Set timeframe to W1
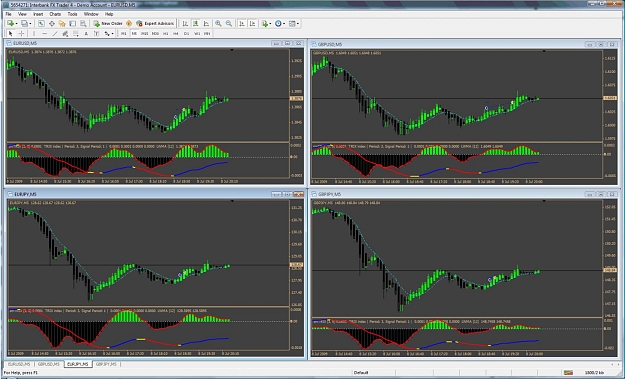The width and height of the screenshot is (625, 379). (x=197, y=34)
